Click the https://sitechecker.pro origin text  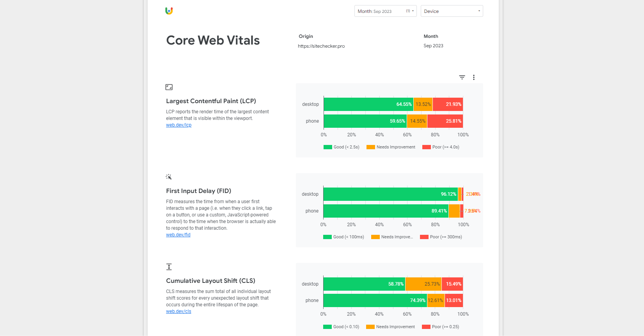point(321,46)
